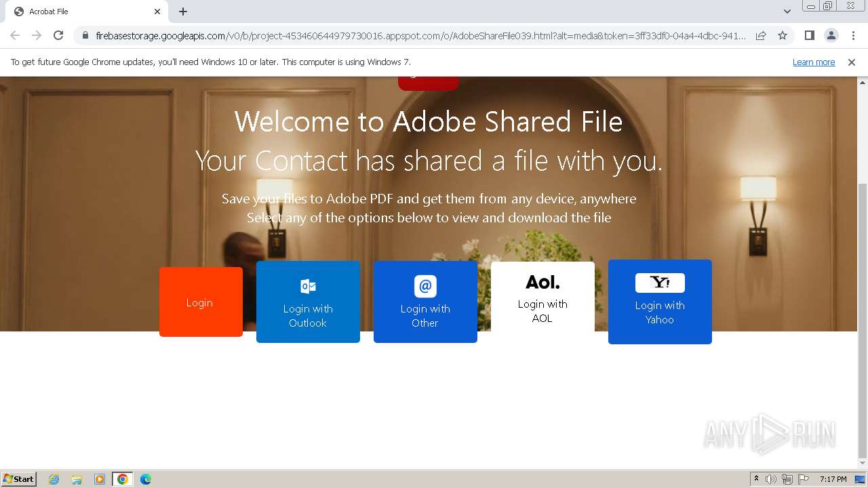Close the Acrobat File tab
This screenshot has height=488, width=868.
click(x=157, y=12)
